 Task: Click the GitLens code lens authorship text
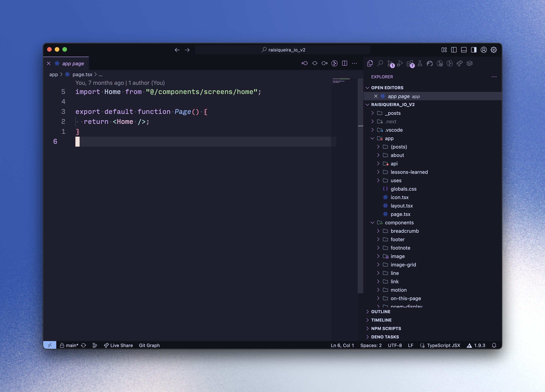[120, 83]
